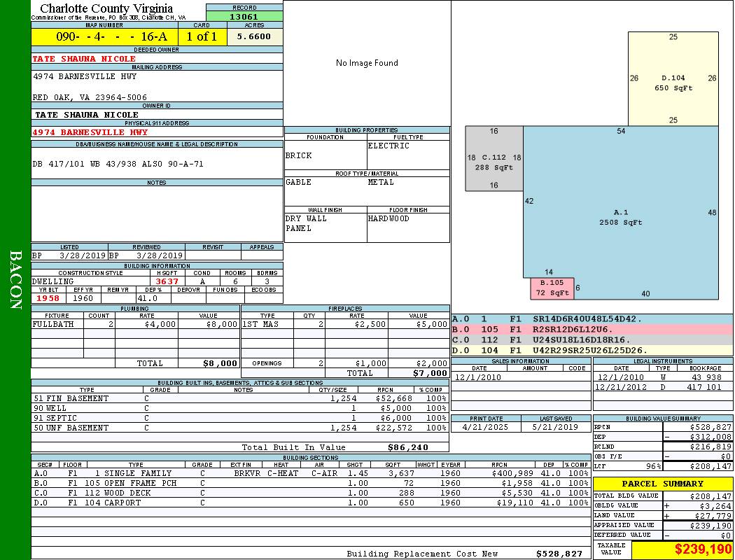The width and height of the screenshot is (735, 560).
Task: Select pink sketch code row B.0 105
Action: 592,330
